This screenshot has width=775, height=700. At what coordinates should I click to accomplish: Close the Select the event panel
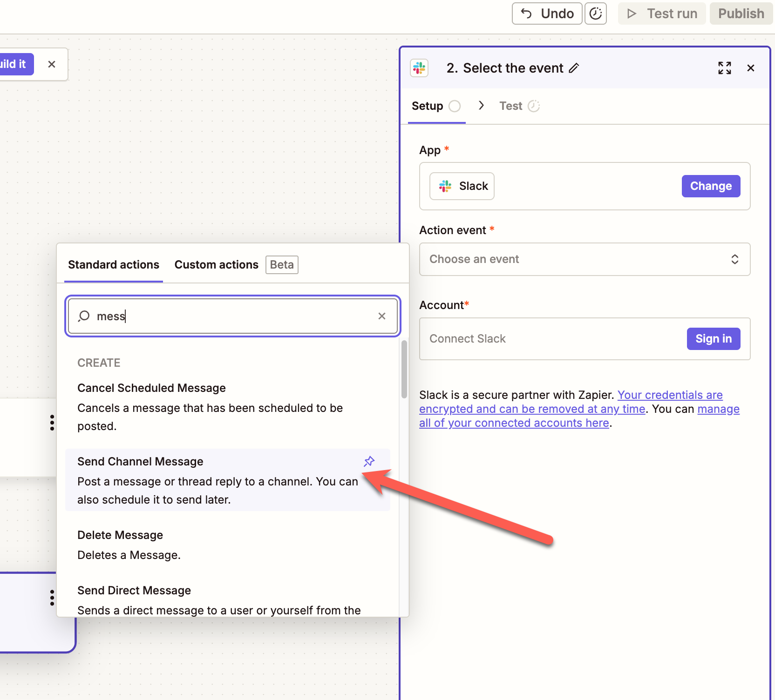(x=751, y=68)
